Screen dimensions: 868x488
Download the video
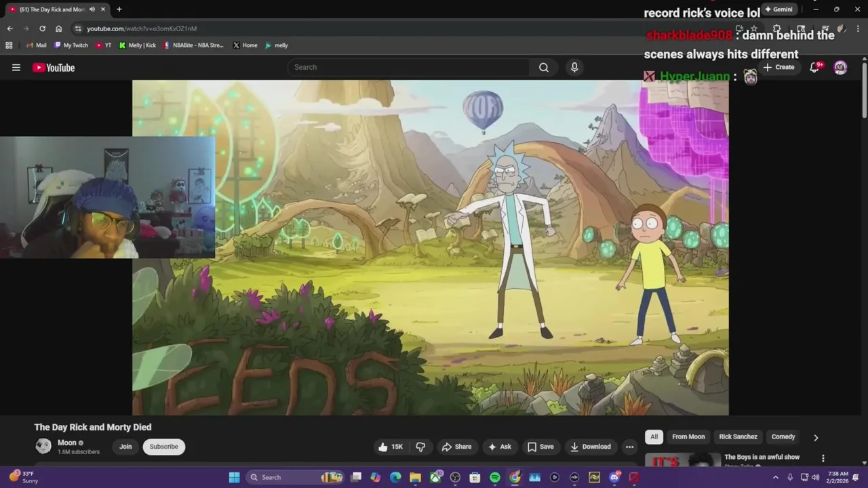[591, 447]
